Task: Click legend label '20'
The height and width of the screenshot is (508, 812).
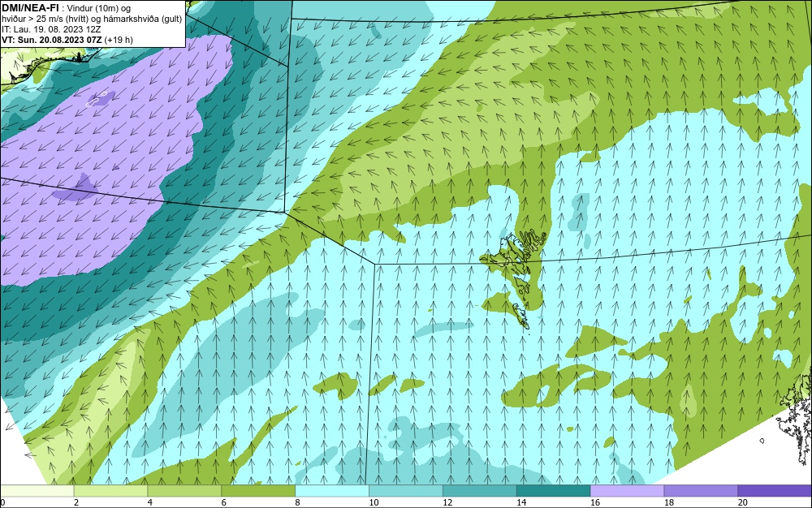Action: [743, 502]
